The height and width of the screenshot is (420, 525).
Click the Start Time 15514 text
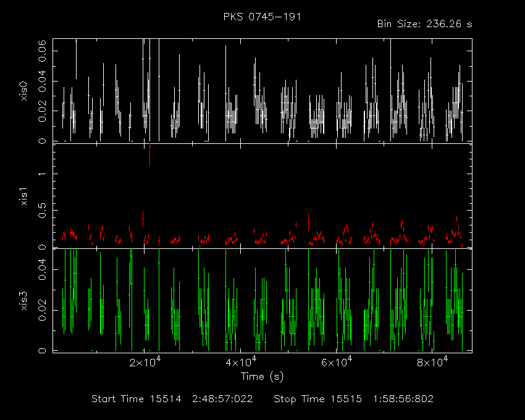coord(136,399)
